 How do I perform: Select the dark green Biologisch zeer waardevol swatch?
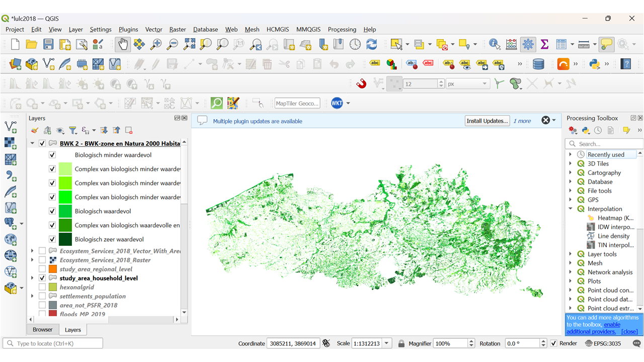point(65,239)
